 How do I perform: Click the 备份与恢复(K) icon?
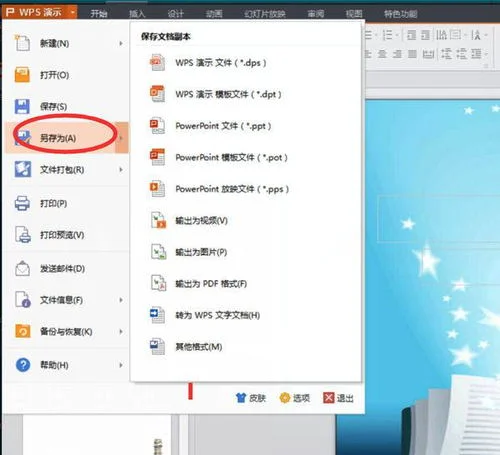point(22,331)
